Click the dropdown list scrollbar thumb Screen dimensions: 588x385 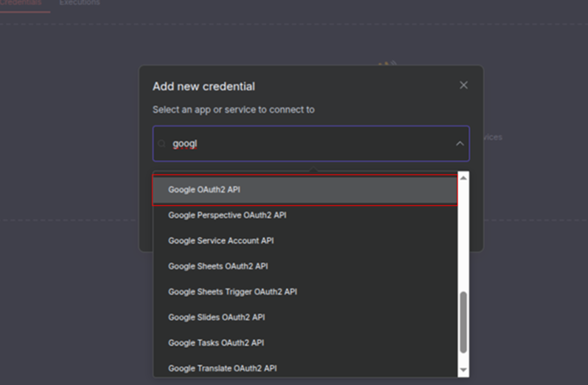(x=463, y=322)
